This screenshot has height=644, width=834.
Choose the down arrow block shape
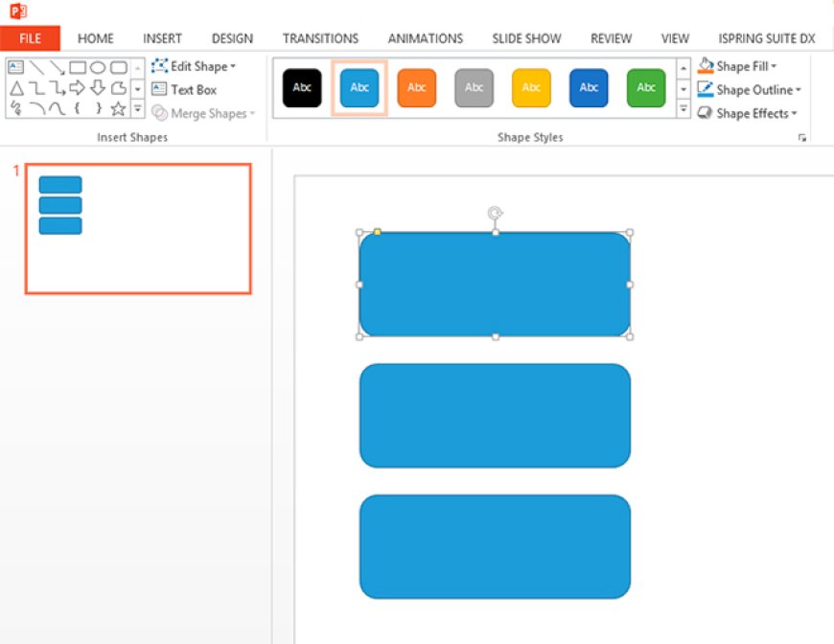(x=98, y=88)
